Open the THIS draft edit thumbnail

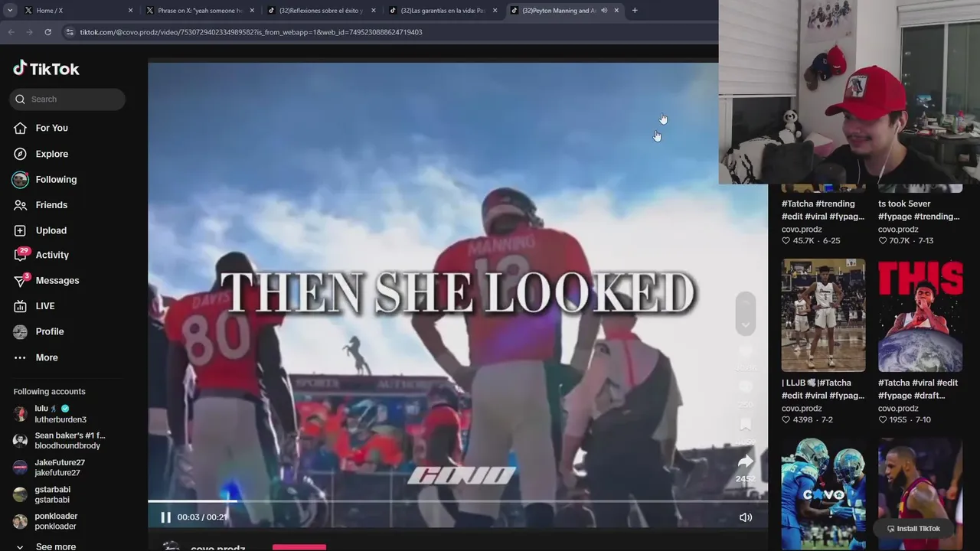tap(920, 315)
